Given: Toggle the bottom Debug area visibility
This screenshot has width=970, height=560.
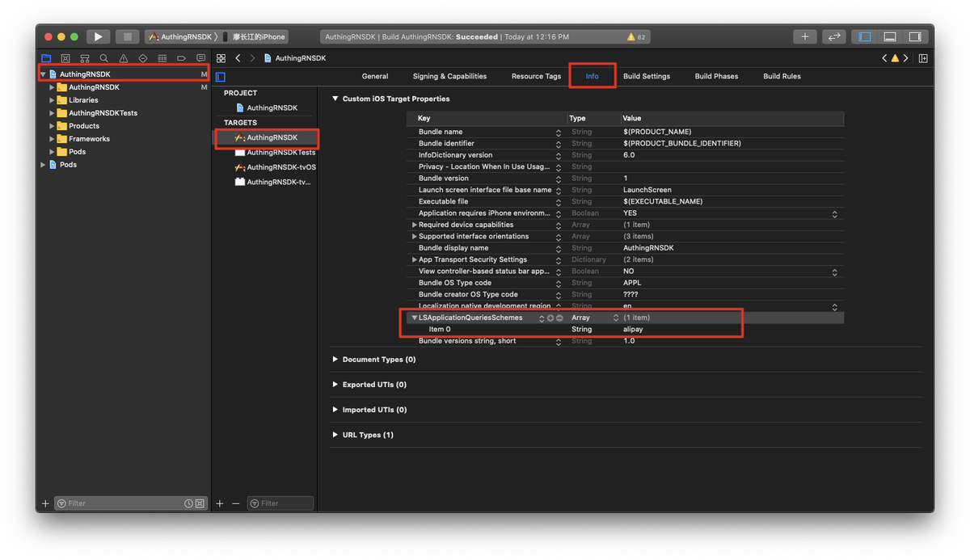Looking at the screenshot, I should 889,36.
